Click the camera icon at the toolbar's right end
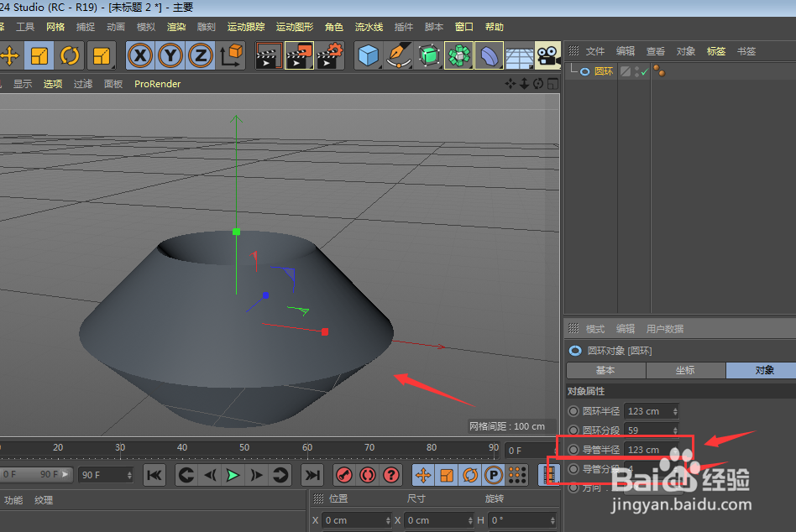The height and width of the screenshot is (532, 796). tap(547, 55)
